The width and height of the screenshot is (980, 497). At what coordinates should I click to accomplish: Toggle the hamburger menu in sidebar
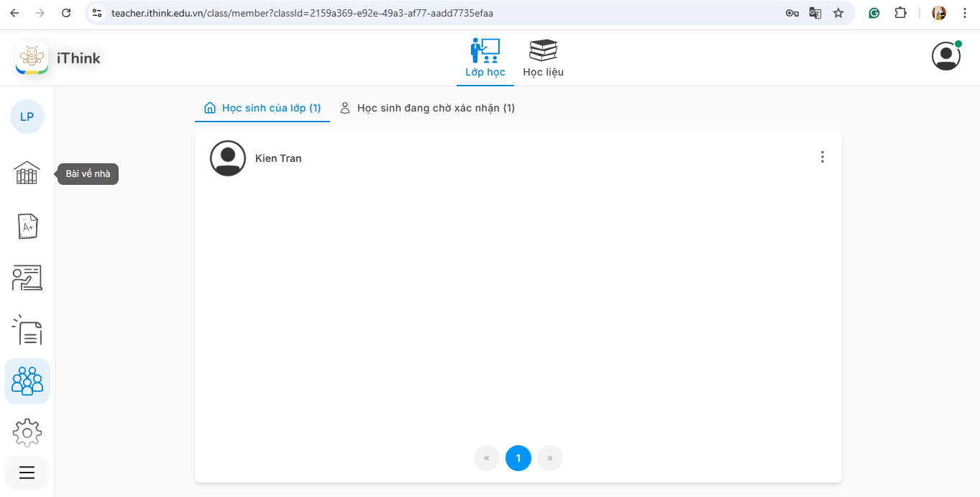tap(27, 473)
